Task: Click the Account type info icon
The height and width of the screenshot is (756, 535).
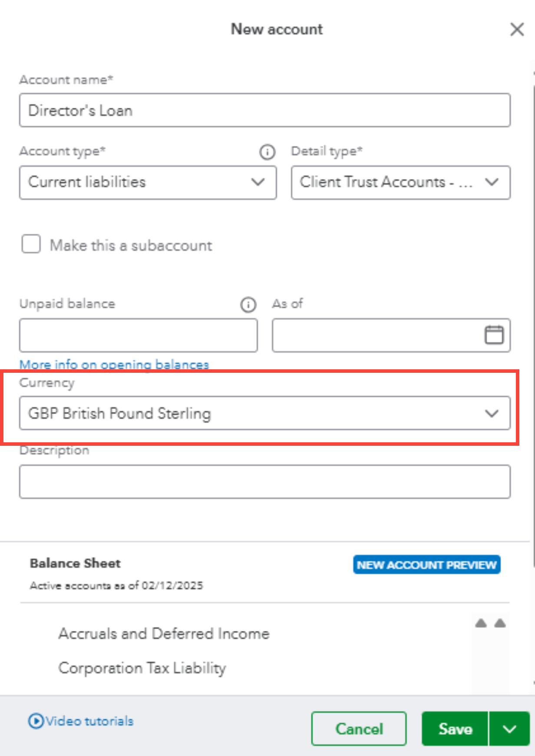Action: click(267, 152)
